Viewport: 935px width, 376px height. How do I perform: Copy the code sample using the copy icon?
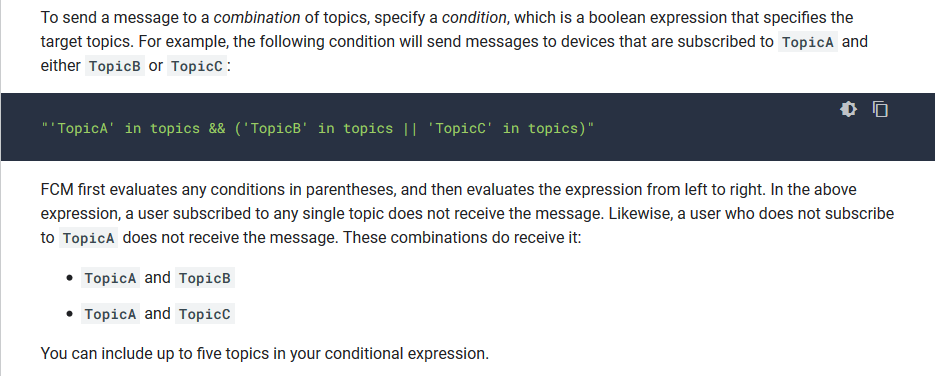pyautogui.click(x=880, y=109)
